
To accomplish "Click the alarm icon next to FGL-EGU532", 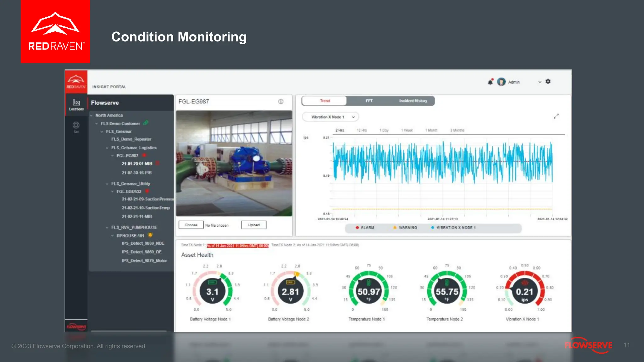I will click(147, 191).
